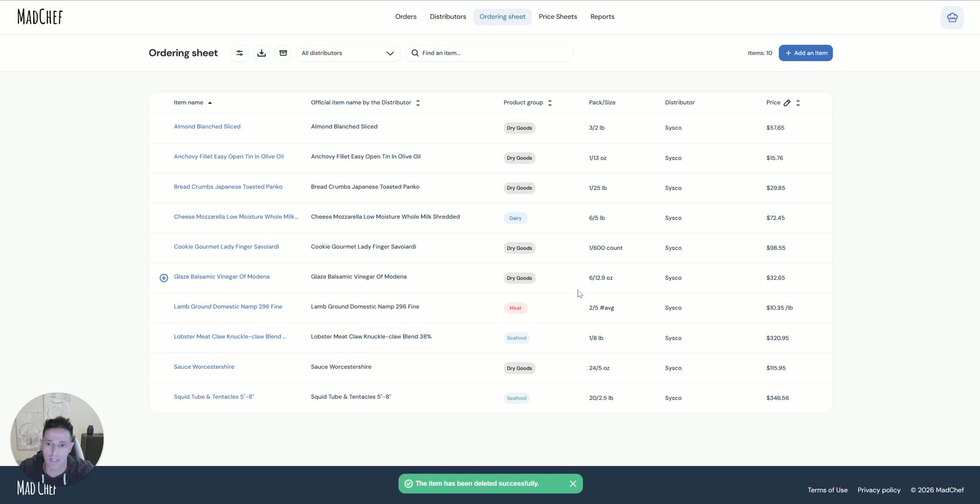Open Sauce Worcestershire item link

tap(204, 367)
